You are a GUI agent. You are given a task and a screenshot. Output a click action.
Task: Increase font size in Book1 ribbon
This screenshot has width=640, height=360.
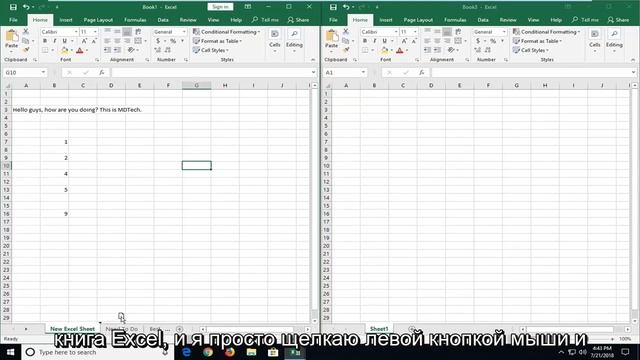pos(84,41)
